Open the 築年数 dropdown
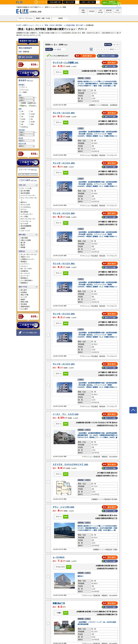The height and width of the screenshot is (644, 138). click(x=27, y=141)
